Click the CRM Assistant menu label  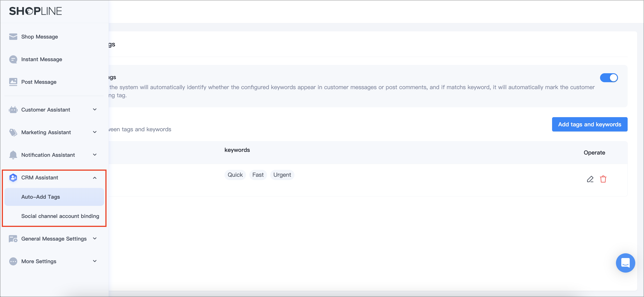39,178
